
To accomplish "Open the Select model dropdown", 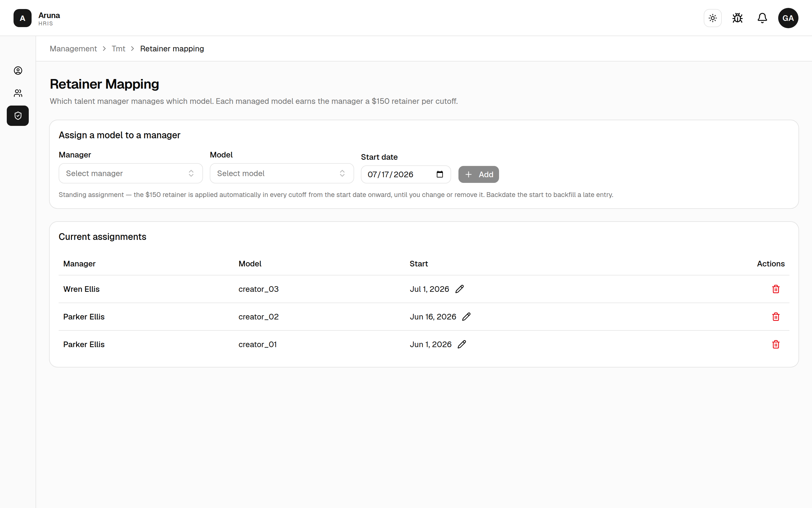I will (282, 173).
